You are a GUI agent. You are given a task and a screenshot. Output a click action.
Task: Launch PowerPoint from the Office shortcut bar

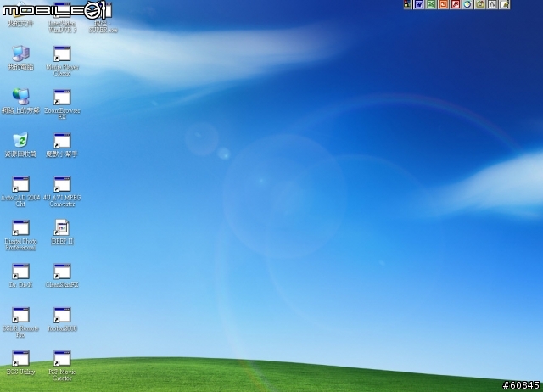pos(443,4)
